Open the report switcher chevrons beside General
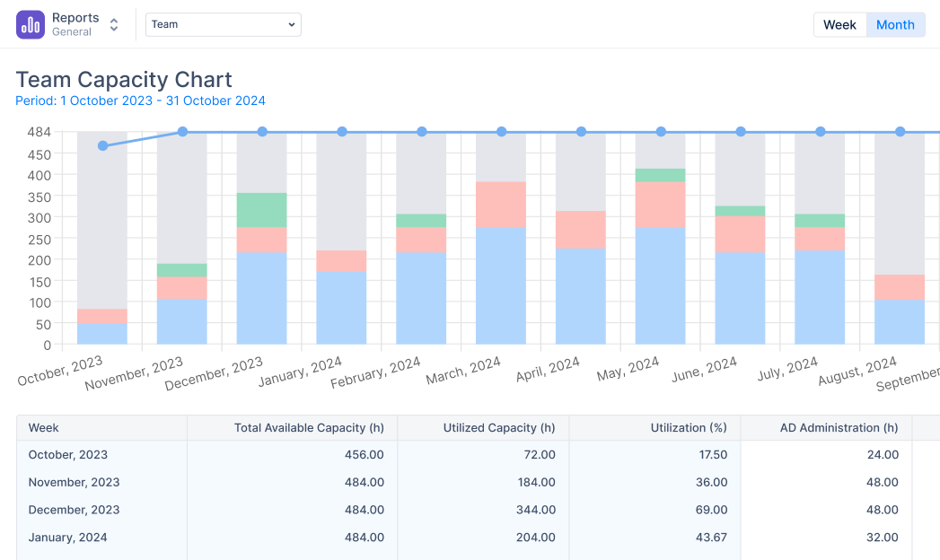940x560 pixels. tap(113, 24)
